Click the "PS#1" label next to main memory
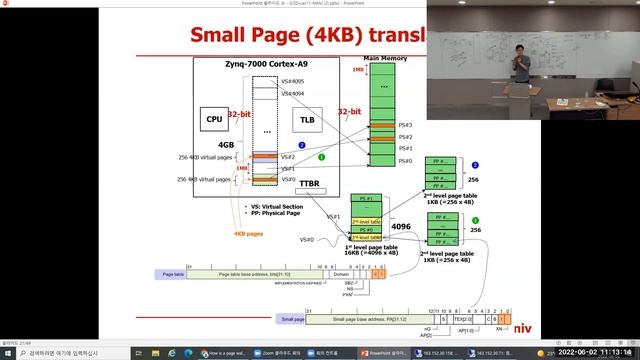Image resolution: width=640 pixels, height=360 pixels. point(405,149)
